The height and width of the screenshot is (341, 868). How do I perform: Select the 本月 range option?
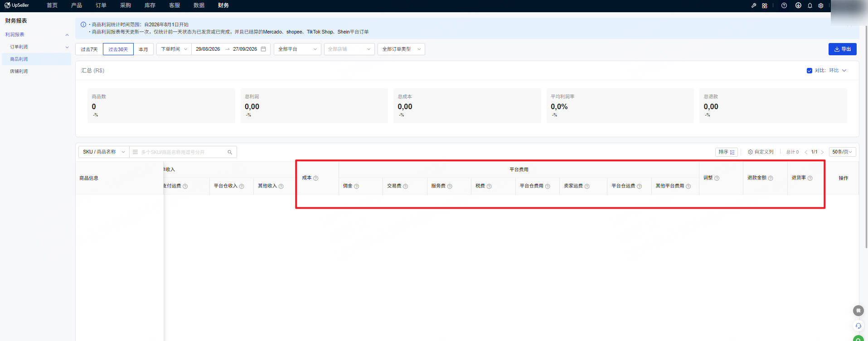click(144, 49)
